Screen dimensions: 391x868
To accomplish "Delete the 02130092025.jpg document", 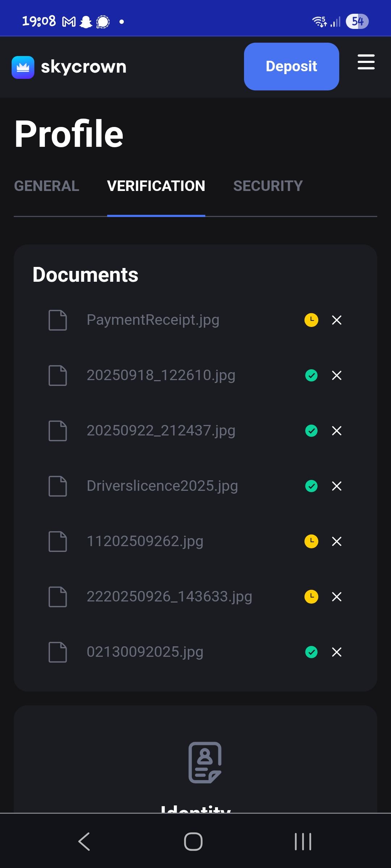I will coord(337,652).
